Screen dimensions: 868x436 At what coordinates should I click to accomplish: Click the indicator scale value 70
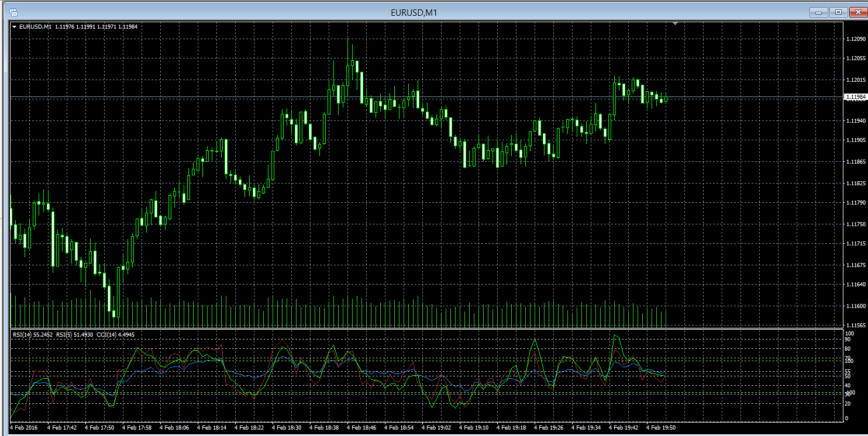(848, 358)
